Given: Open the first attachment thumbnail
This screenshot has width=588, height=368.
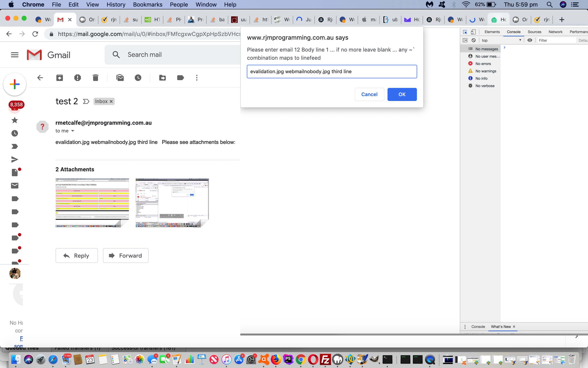Looking at the screenshot, I should coord(92,203).
